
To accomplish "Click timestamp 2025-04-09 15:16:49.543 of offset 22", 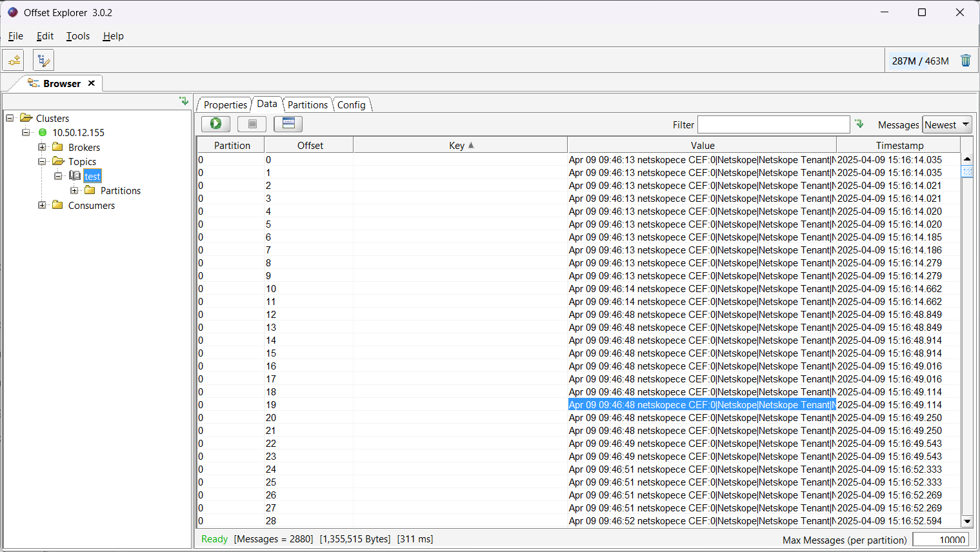I will point(889,444).
